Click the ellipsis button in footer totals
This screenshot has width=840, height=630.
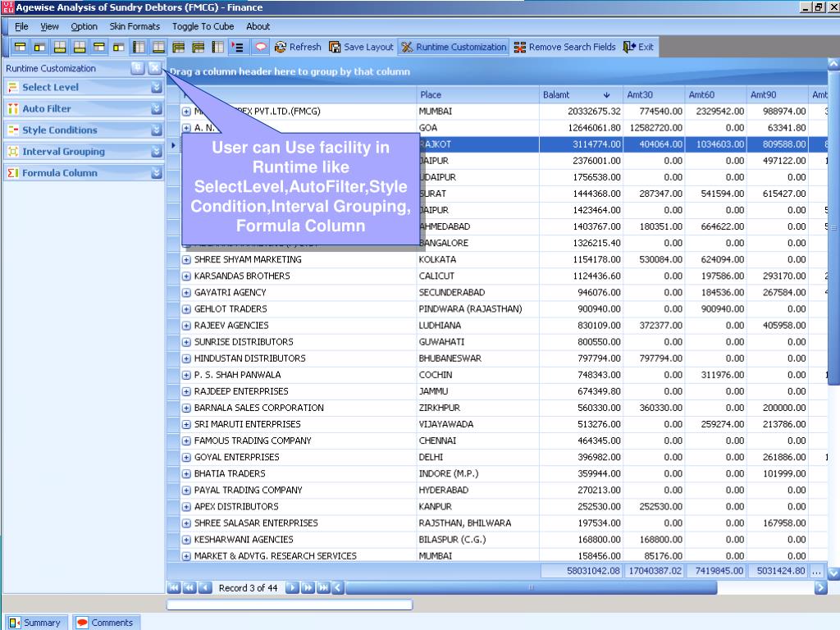coord(816,571)
